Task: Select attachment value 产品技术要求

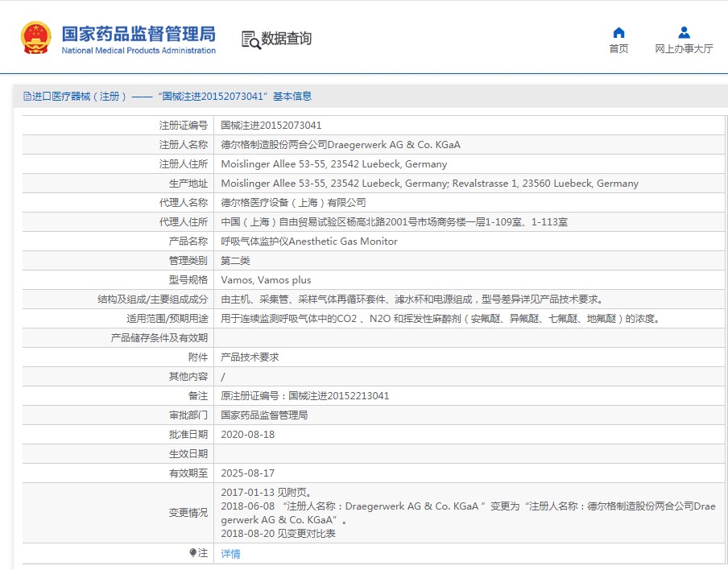Action: pyautogui.click(x=250, y=357)
